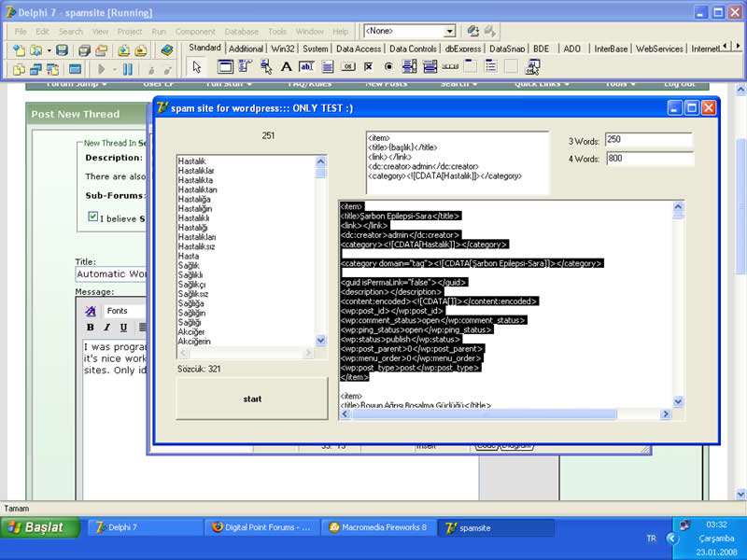Click the 3 Words input field
Screen dimensions: 747x560
click(647, 139)
